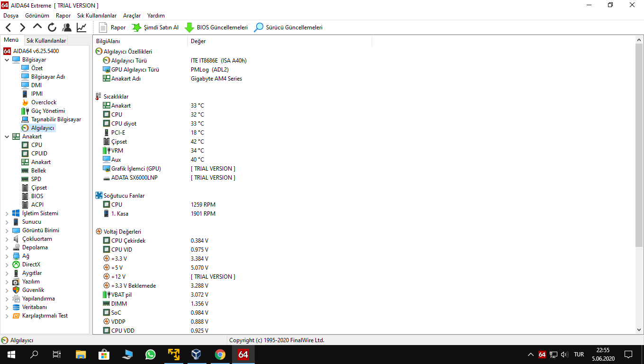Expand the Ağ node
Screen dimensions: 644x364
click(x=7, y=256)
